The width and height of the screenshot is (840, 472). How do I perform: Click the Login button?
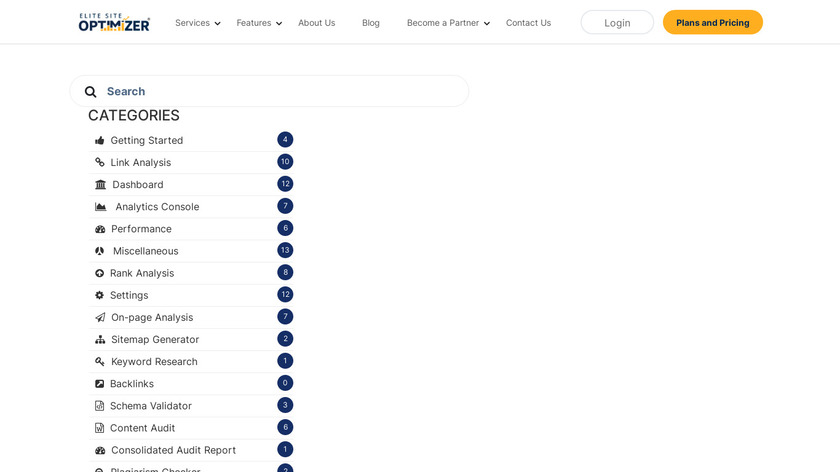(617, 23)
